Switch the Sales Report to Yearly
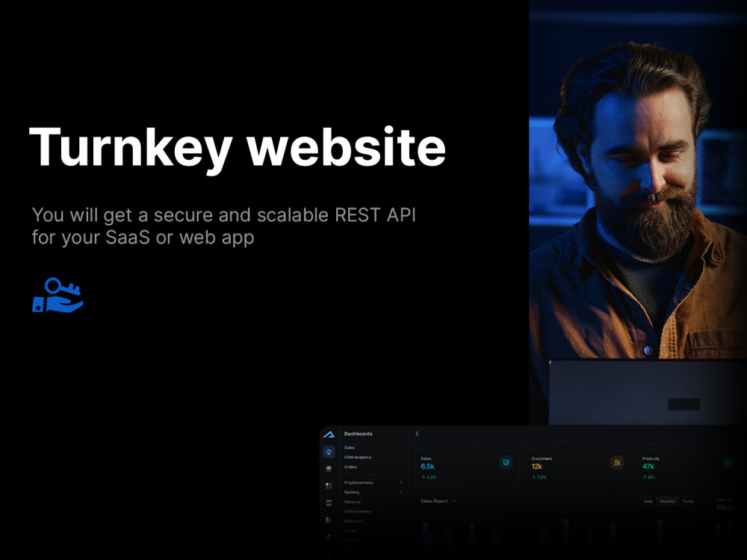 coord(688,502)
